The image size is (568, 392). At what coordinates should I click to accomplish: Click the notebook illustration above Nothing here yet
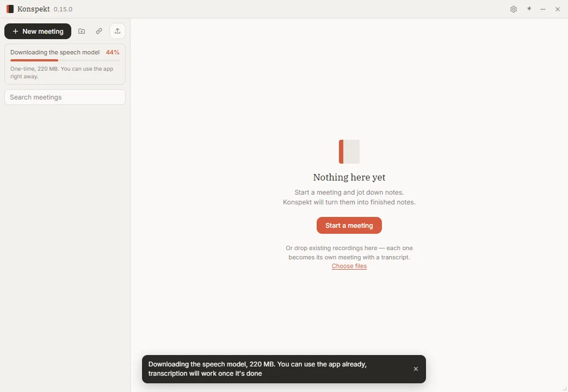click(349, 152)
